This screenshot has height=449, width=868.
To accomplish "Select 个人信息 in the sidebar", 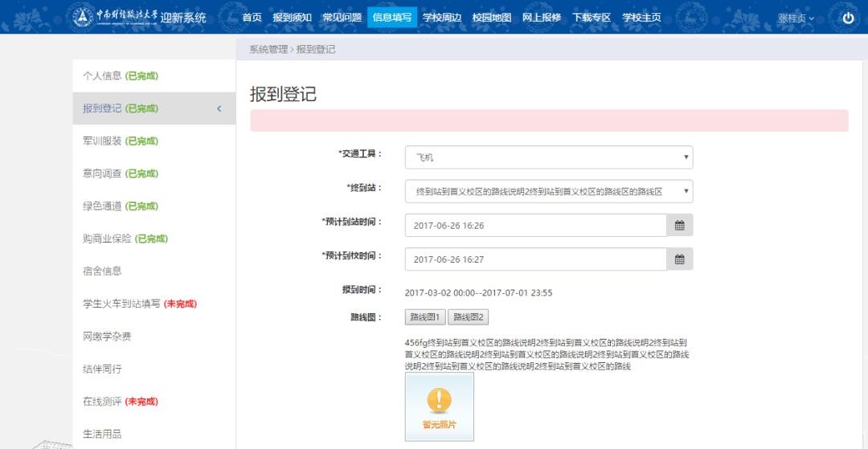I will point(103,76).
